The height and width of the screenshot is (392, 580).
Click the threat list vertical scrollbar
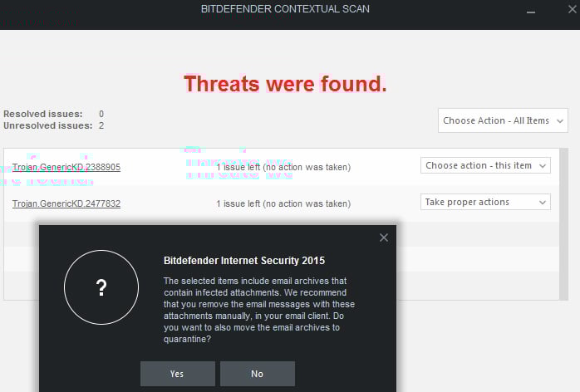563,224
